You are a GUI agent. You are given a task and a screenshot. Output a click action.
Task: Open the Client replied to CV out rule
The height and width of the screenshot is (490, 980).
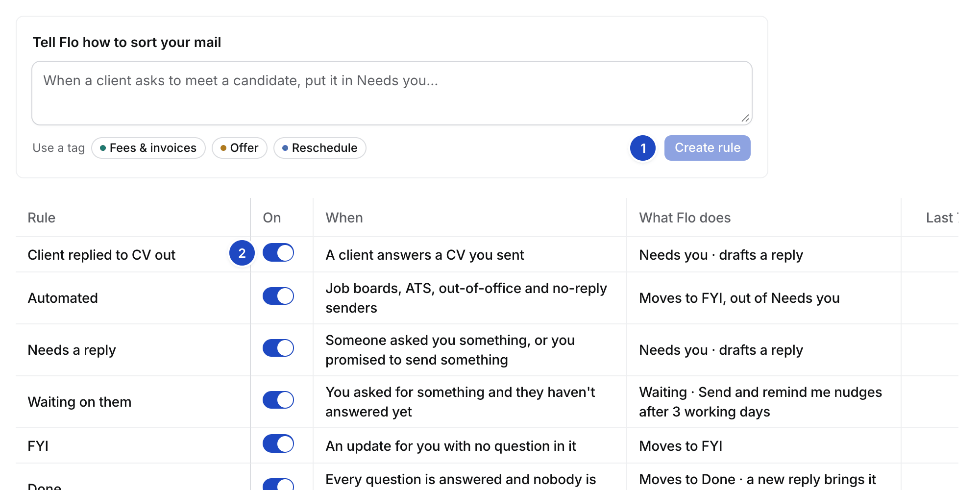[101, 255]
